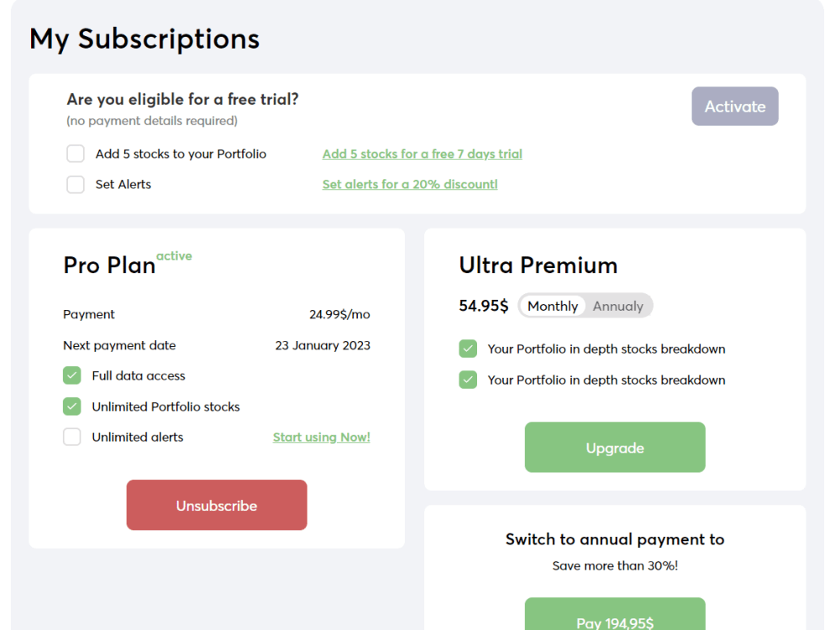Enable the 'Unlimited alerts' checkbox
840x630 pixels.
[x=71, y=437]
